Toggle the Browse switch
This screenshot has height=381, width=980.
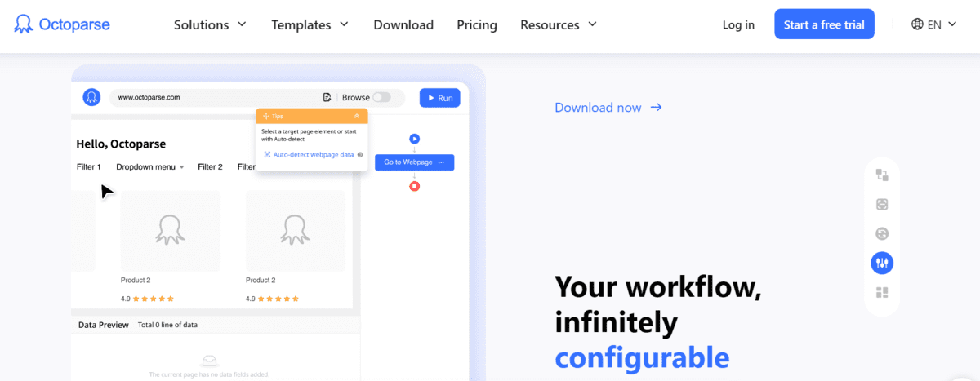(x=381, y=97)
